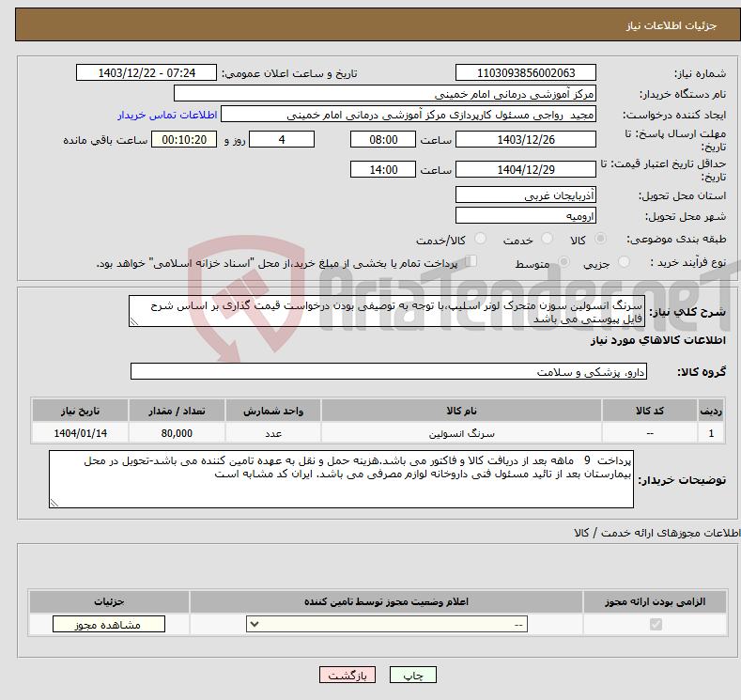Image resolution: width=741 pixels, height=700 pixels.
Task: Click the چاپ print button
Action: coord(413,675)
